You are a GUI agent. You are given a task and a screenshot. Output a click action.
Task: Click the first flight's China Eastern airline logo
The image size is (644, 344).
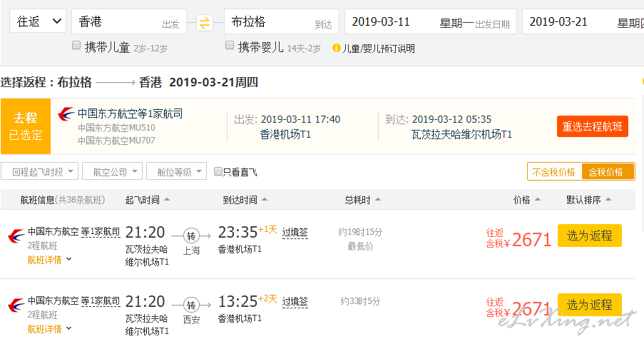[x=15, y=235]
